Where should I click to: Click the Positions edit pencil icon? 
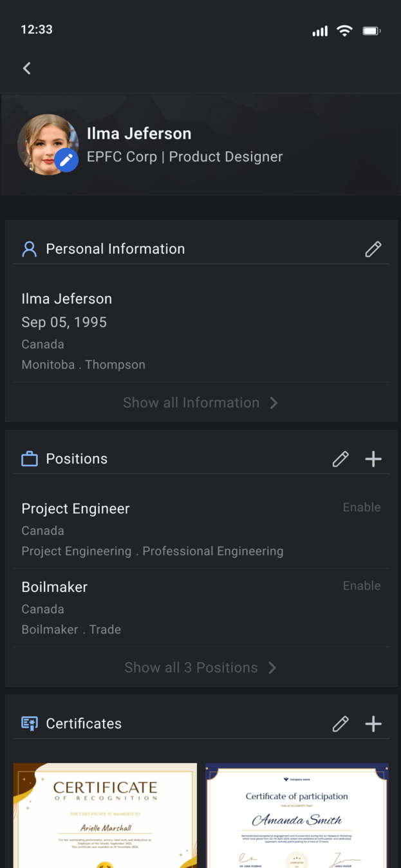[340, 458]
